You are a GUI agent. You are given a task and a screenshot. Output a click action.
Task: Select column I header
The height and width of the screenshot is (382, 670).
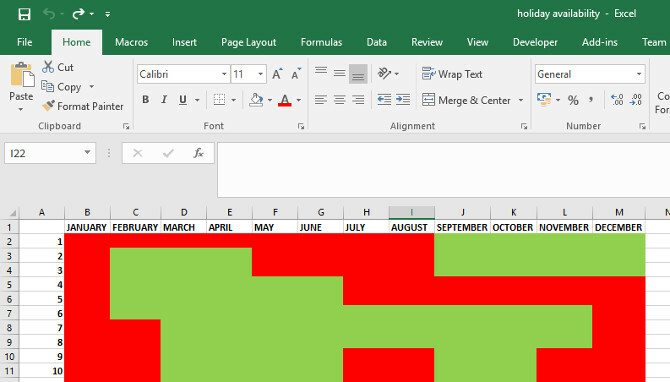[x=412, y=212]
